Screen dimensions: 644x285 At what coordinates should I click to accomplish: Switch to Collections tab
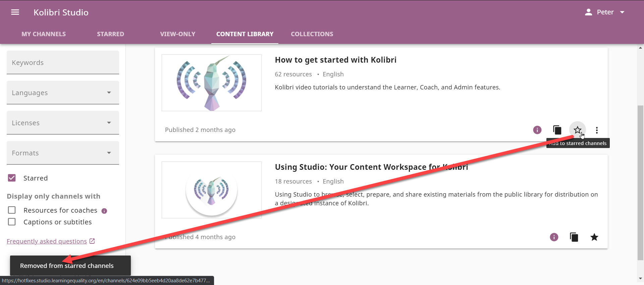312,34
